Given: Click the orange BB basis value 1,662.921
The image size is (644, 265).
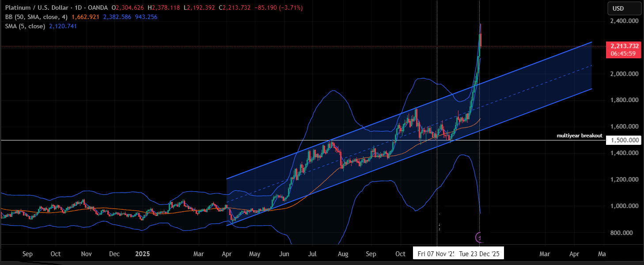Looking at the screenshot, I should pyautogui.click(x=86, y=17).
